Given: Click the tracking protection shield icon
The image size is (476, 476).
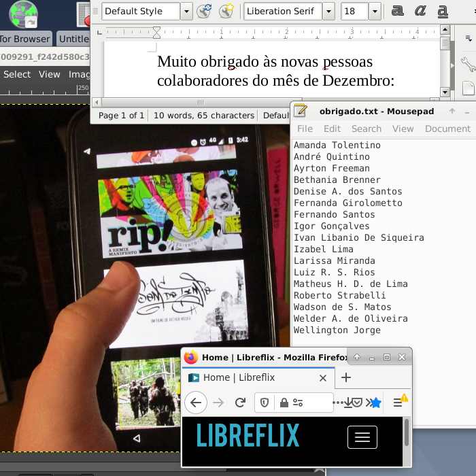Looking at the screenshot, I should click(265, 403).
